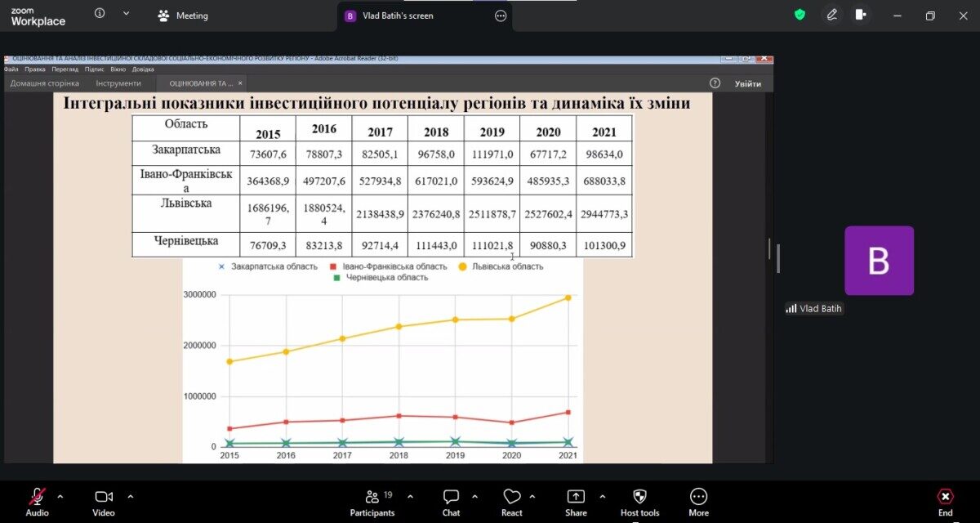The width and height of the screenshot is (980, 523).
Task: Open options on Vlad Batih's screen tab
Action: pos(501,16)
